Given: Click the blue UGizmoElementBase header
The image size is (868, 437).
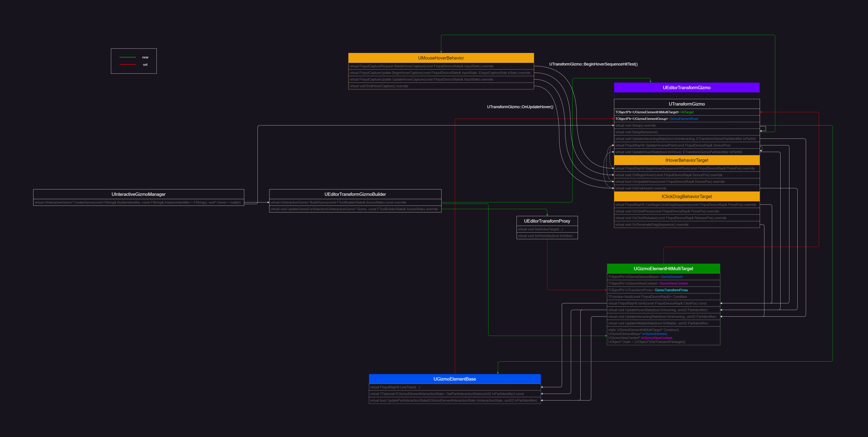Looking at the screenshot, I should click(x=455, y=379).
